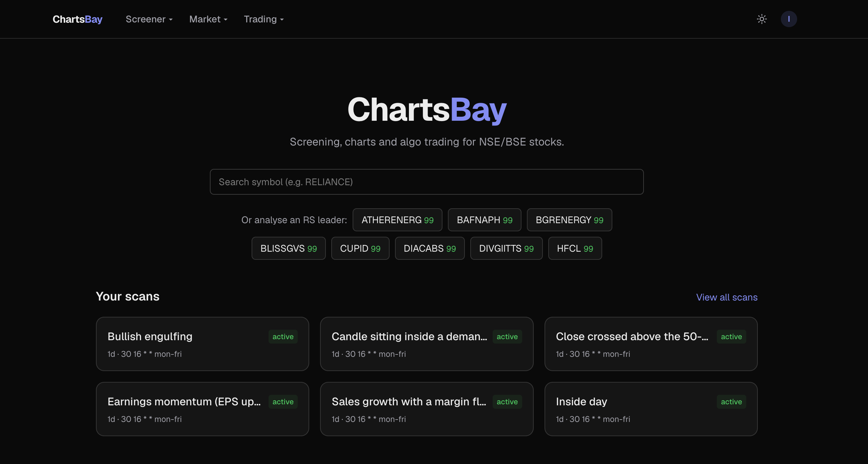868x464 pixels.
Task: Analyse RS leader ATHERENERG
Action: [397, 220]
